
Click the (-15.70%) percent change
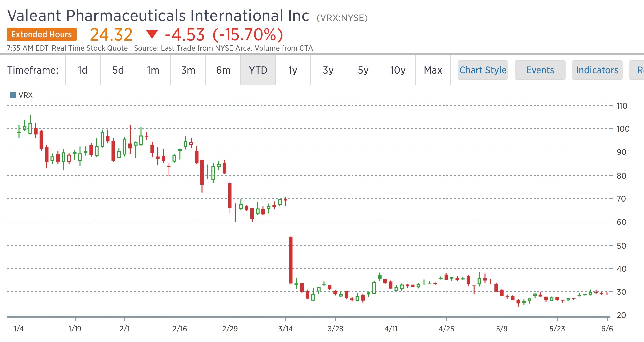click(248, 35)
